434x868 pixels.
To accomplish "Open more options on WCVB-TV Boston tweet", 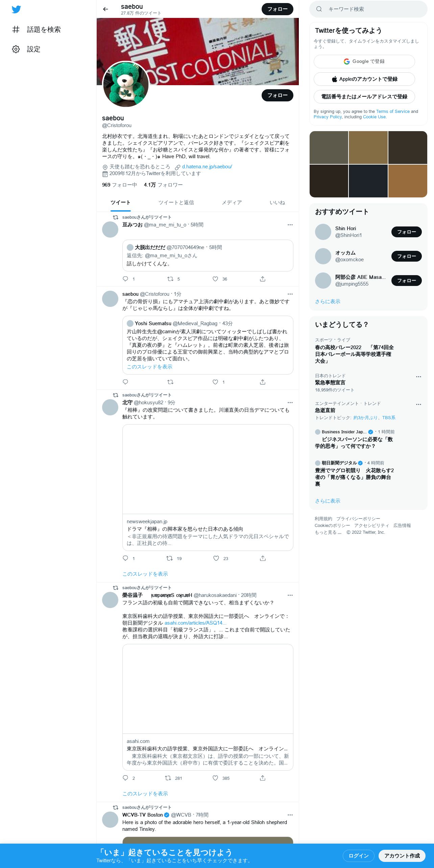I will coord(290,815).
